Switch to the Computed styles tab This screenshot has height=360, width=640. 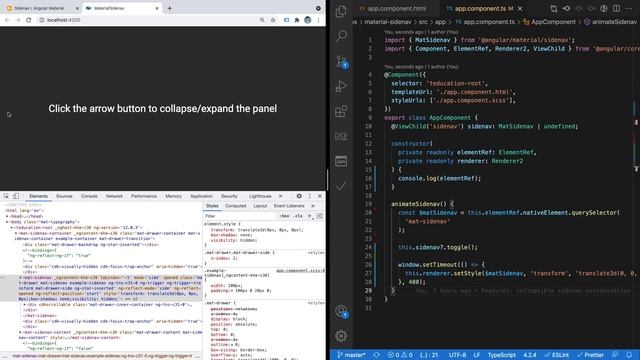coord(236,206)
